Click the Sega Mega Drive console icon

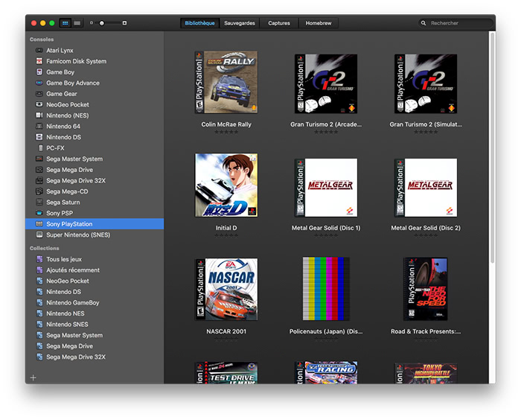(39, 170)
